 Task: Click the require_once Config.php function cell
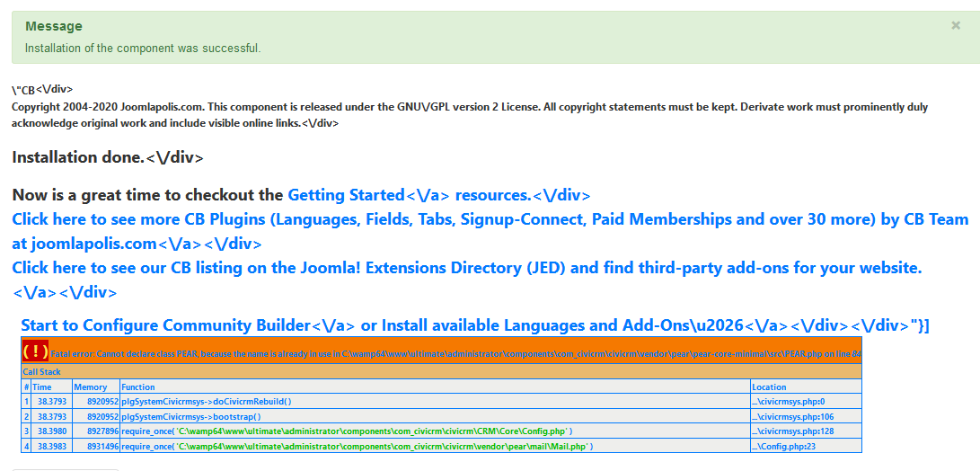click(x=435, y=431)
